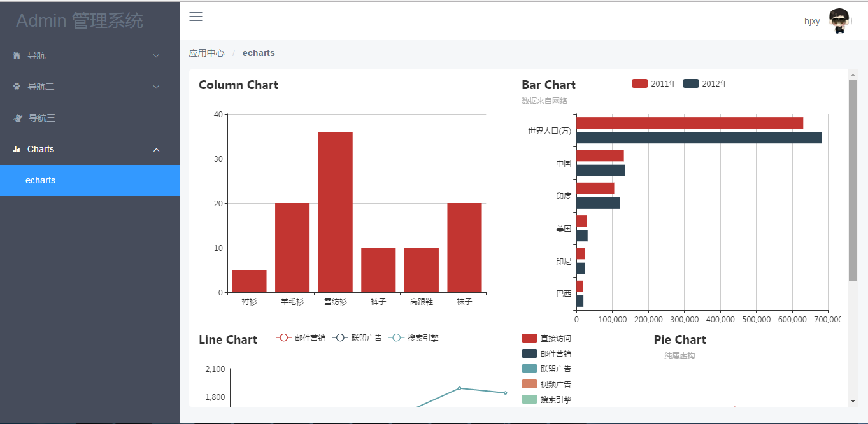Toggle 邮件营销 series in Line Chart legend
This screenshot has width=868, height=424.
point(301,337)
